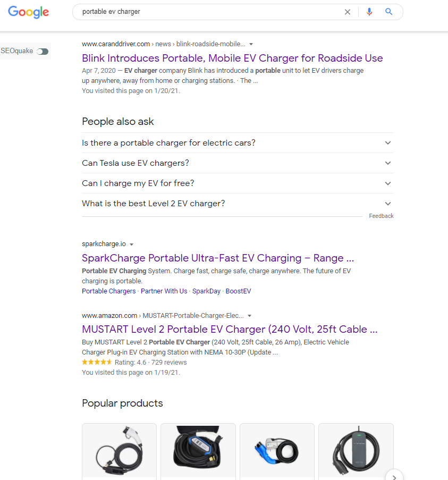
Task: Open the Portable Chargers sitelink
Action: coord(108,291)
